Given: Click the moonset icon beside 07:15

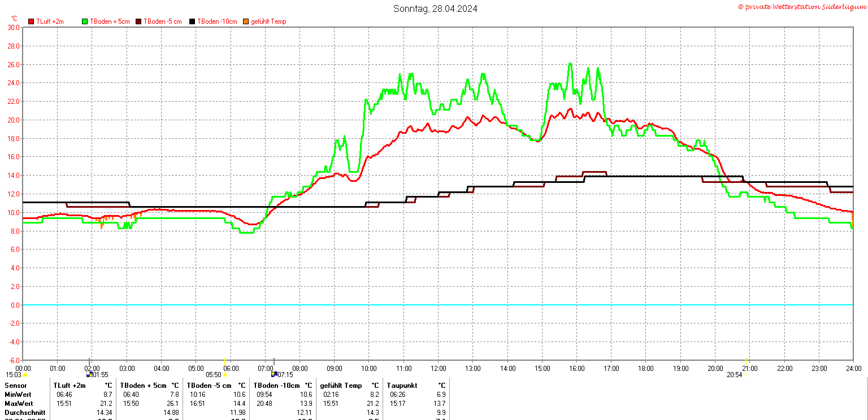Looking at the screenshot, I should (274, 374).
